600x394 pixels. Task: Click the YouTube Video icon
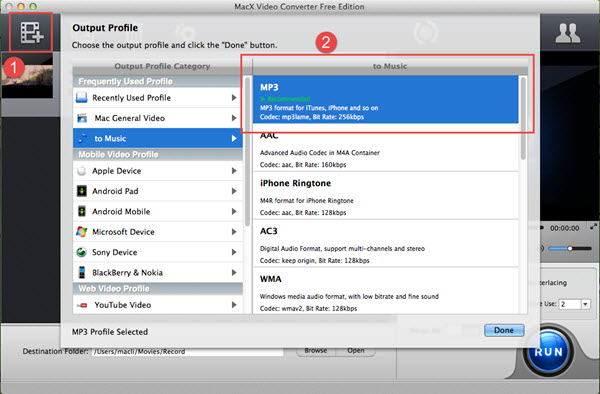click(x=82, y=305)
